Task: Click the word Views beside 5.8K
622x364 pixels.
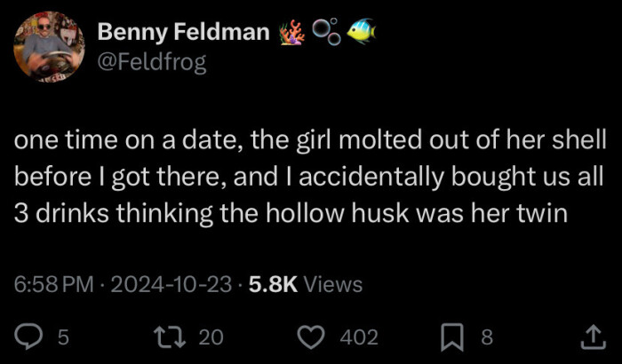Action: (333, 284)
